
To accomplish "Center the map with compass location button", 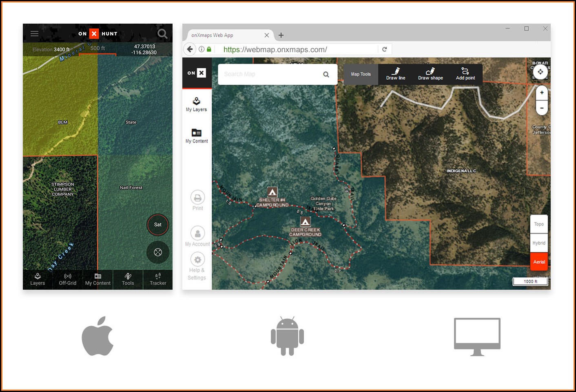I will (x=158, y=252).
